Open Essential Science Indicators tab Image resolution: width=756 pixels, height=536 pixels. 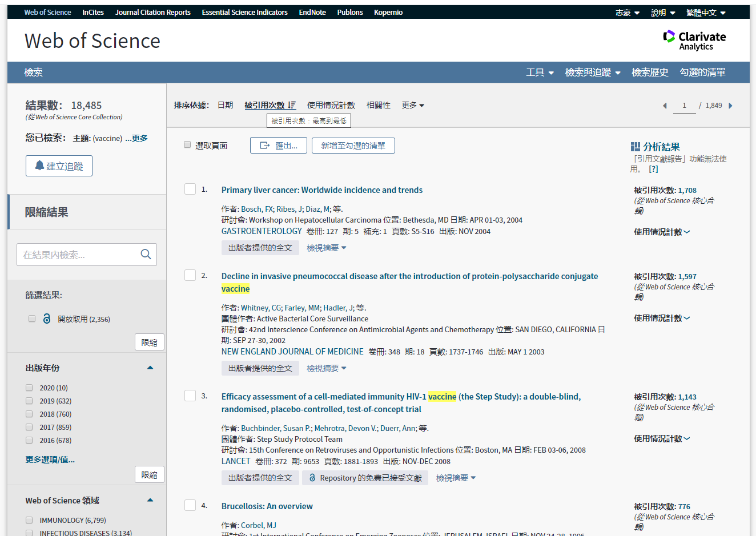point(244,13)
